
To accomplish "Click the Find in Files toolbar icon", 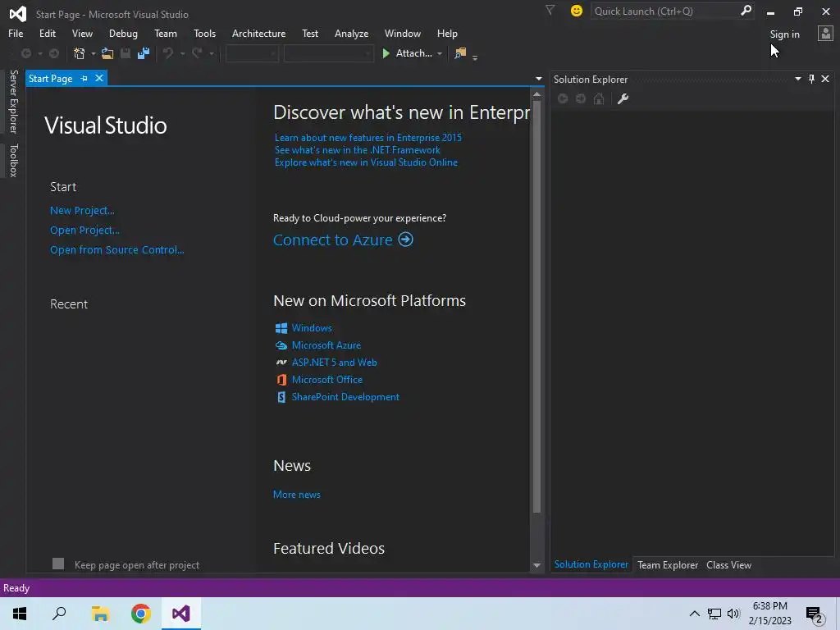I will (460, 53).
